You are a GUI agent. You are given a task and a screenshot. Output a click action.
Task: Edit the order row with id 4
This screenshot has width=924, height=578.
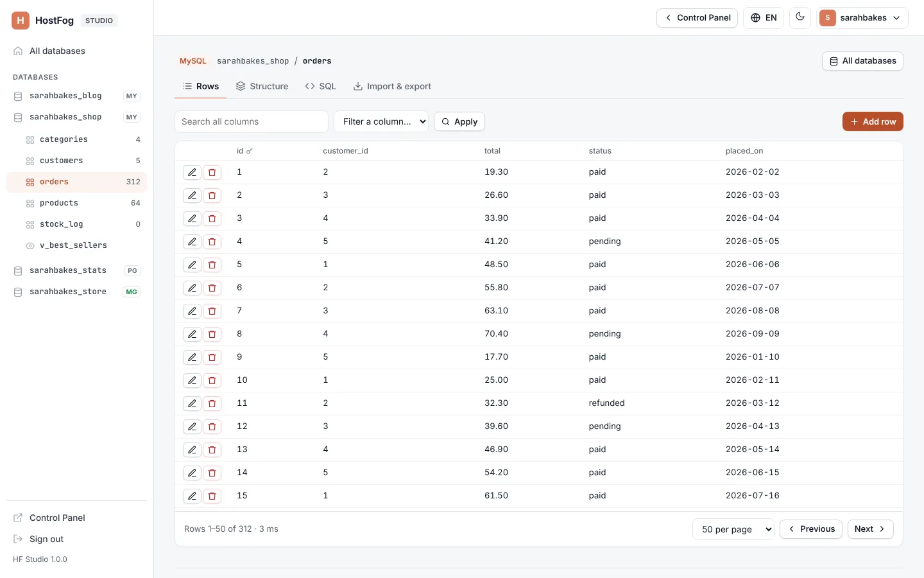click(192, 241)
